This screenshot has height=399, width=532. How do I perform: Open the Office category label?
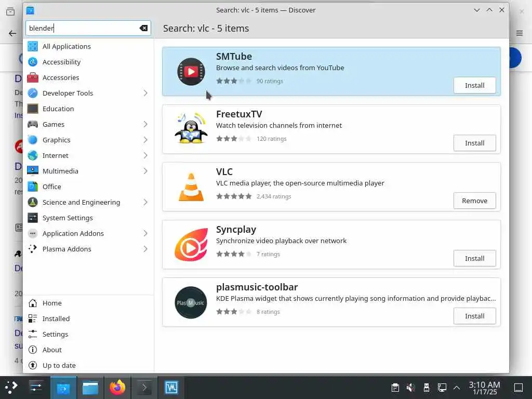coord(51,187)
